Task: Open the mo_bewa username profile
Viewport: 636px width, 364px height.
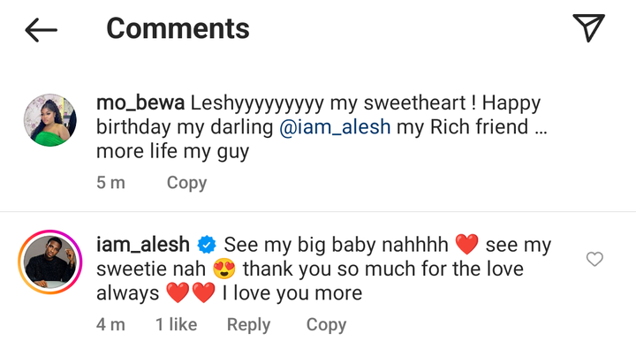Action: (x=135, y=104)
